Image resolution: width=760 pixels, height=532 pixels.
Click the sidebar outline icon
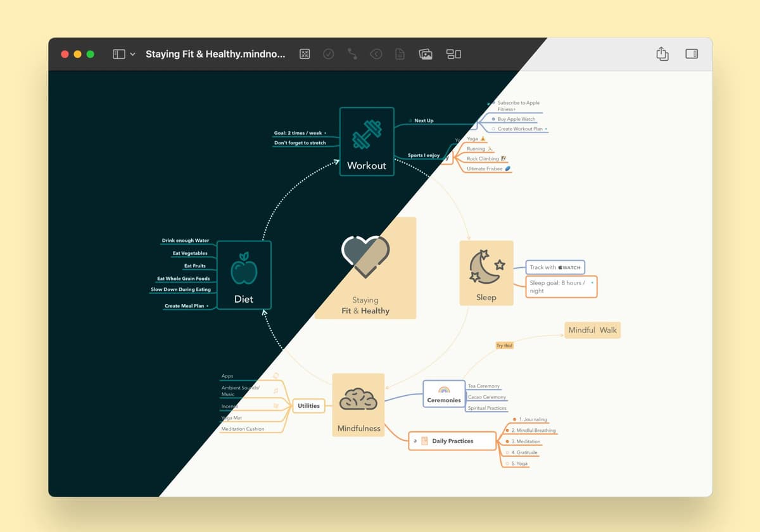point(118,54)
